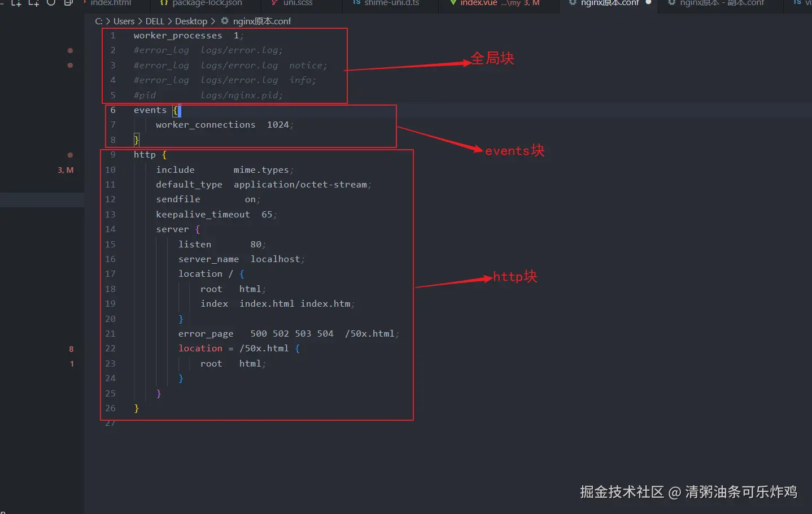Viewport: 812px width, 514px height.
Task: Click the gear icon in the breadcrumb
Action: (225, 21)
